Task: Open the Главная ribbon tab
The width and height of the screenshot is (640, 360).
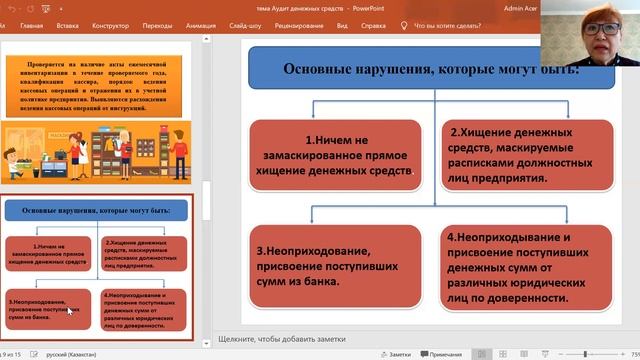Action: click(31, 26)
